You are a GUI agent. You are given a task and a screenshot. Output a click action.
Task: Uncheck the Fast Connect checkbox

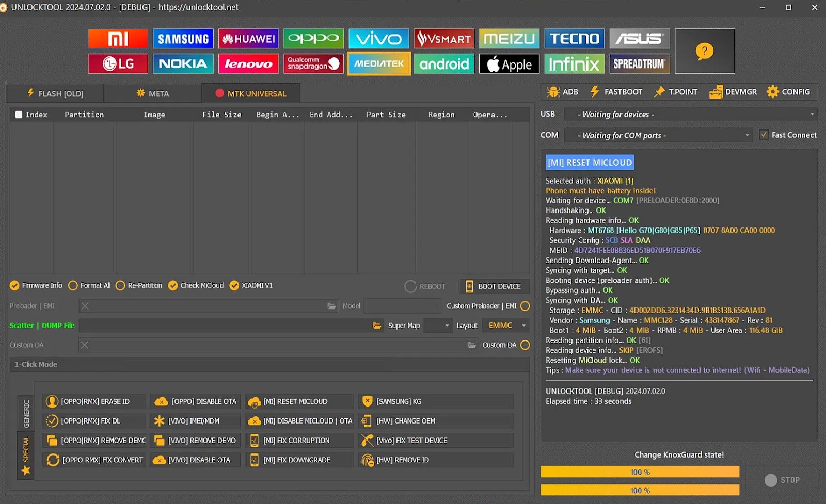coord(764,135)
